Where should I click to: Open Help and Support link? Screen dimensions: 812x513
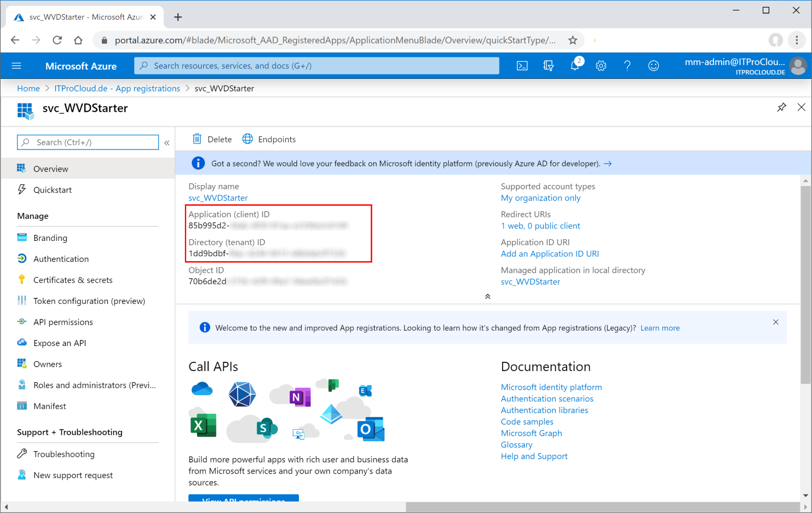[534, 456]
